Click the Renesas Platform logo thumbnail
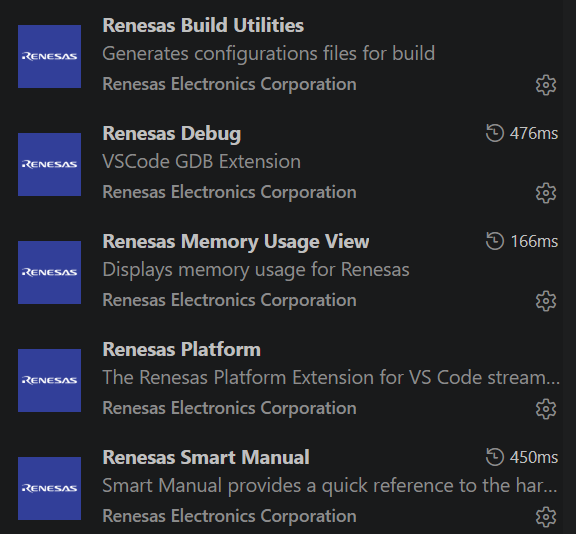 [x=50, y=380]
